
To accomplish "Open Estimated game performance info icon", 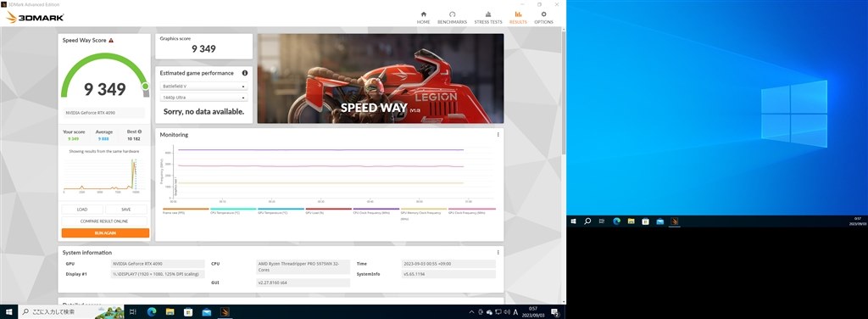I will (x=245, y=73).
